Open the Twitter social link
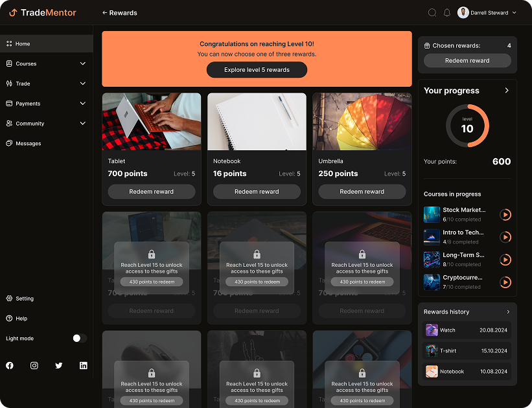The image size is (532, 408). [x=59, y=366]
